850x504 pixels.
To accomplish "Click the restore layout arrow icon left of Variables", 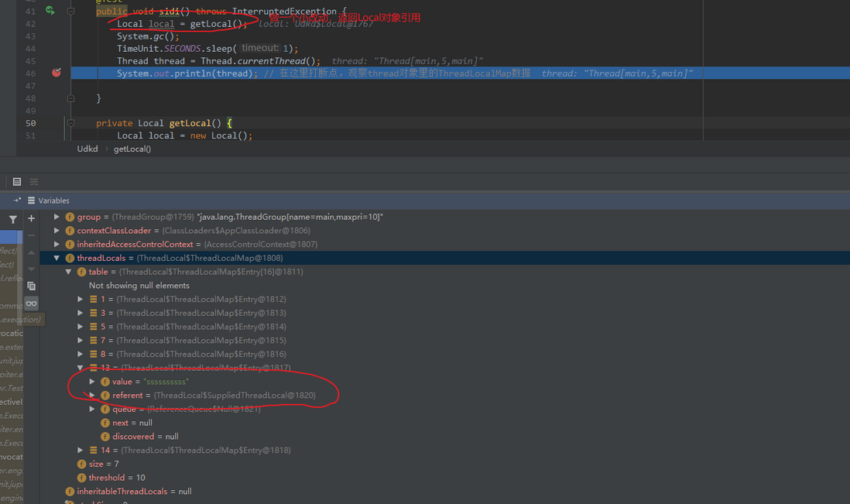I will pyautogui.click(x=17, y=200).
